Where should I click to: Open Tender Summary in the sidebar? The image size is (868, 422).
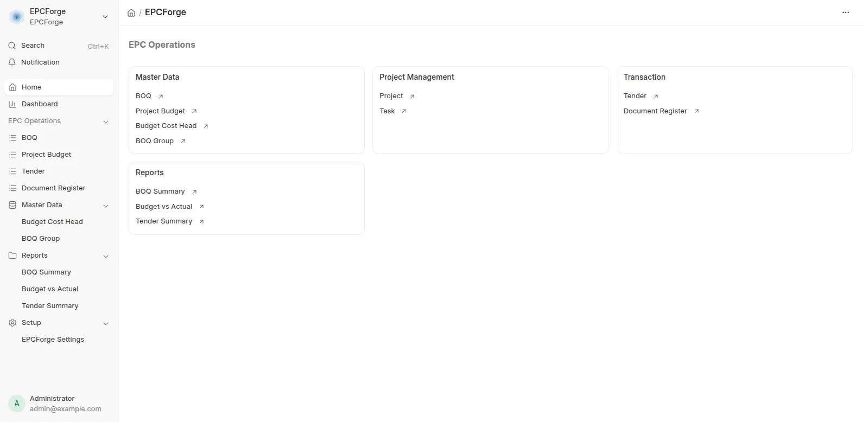tap(50, 306)
